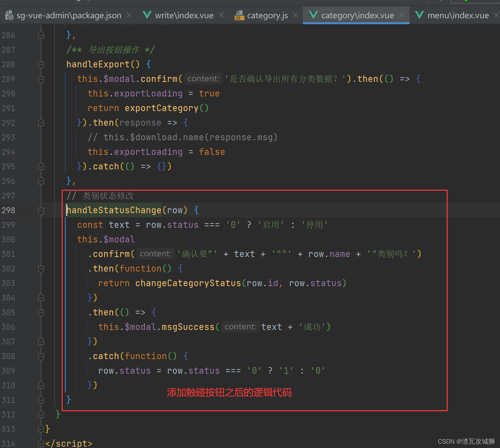Toggle fold end marker at line 313
The image size is (500, 448).
click(41, 429)
